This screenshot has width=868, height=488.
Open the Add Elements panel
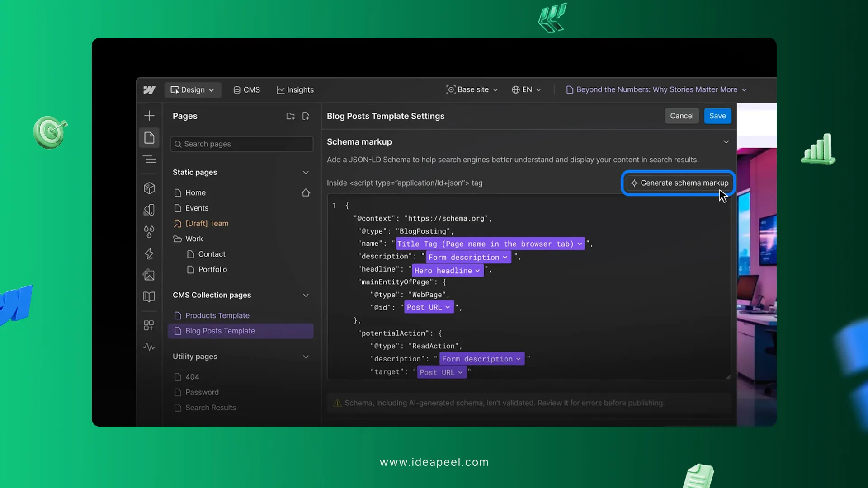pyautogui.click(x=149, y=115)
